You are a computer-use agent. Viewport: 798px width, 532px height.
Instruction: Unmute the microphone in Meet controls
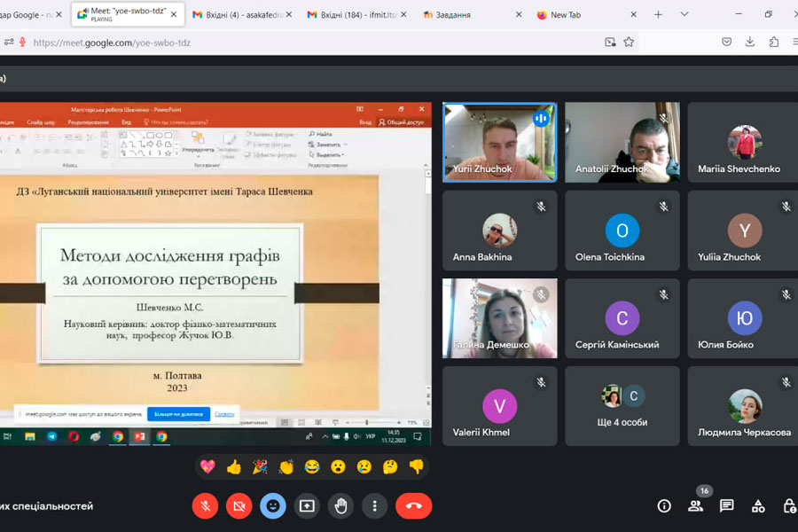tap(205, 506)
